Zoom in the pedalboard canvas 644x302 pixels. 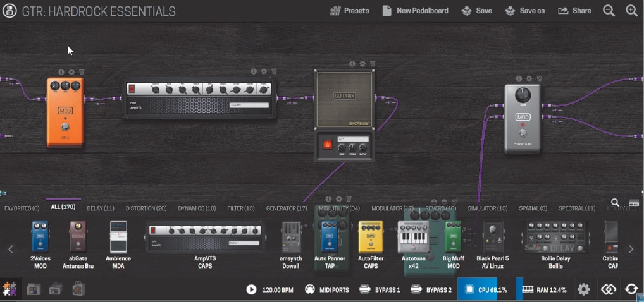(x=632, y=11)
